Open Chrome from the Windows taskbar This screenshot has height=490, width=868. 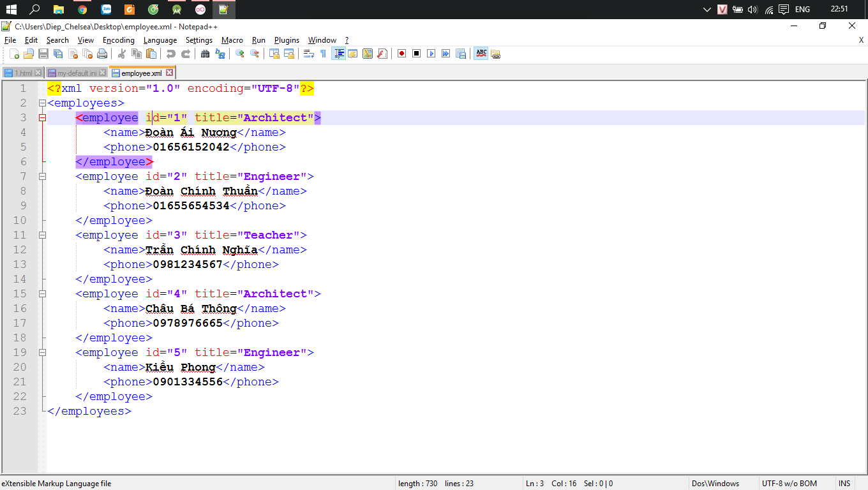82,10
